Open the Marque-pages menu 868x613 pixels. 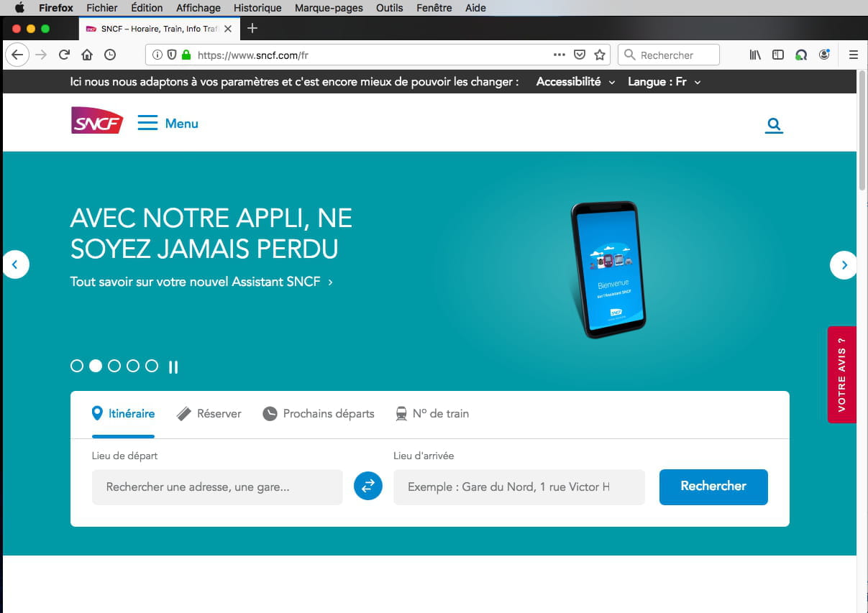(x=329, y=8)
